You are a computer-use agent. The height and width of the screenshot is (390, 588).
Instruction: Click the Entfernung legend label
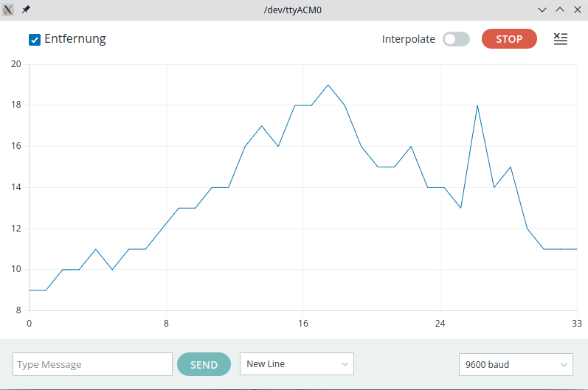pos(75,39)
